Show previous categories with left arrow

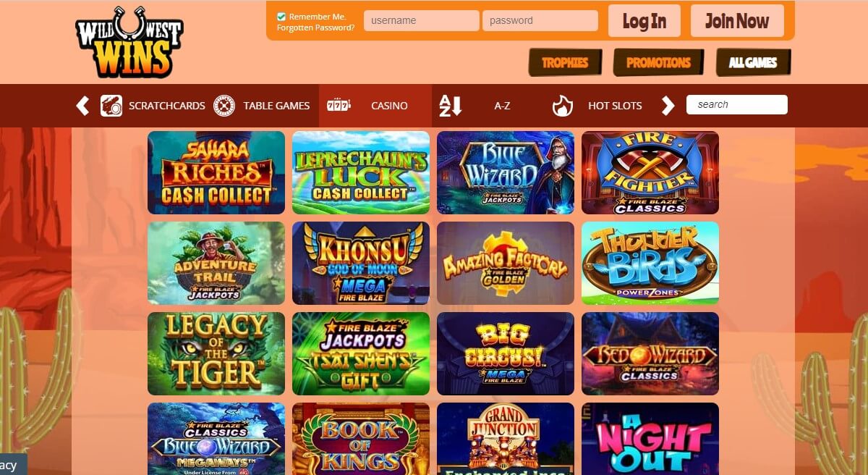(82, 106)
